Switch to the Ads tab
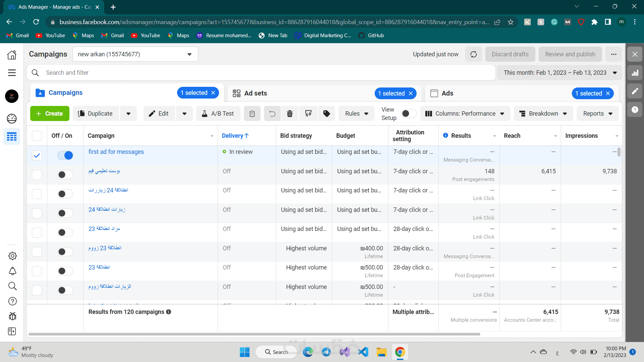644x362 pixels. click(x=447, y=93)
